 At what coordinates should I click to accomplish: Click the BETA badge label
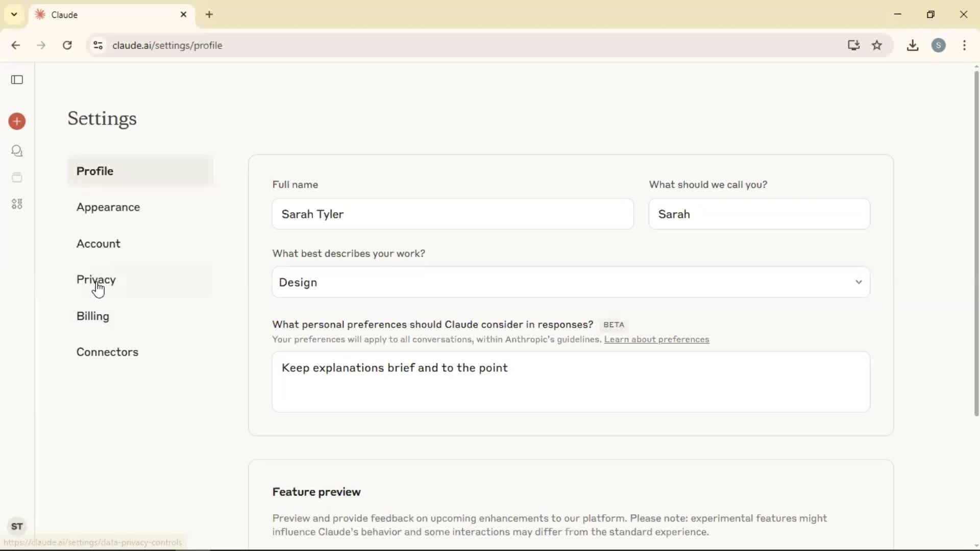614,325
